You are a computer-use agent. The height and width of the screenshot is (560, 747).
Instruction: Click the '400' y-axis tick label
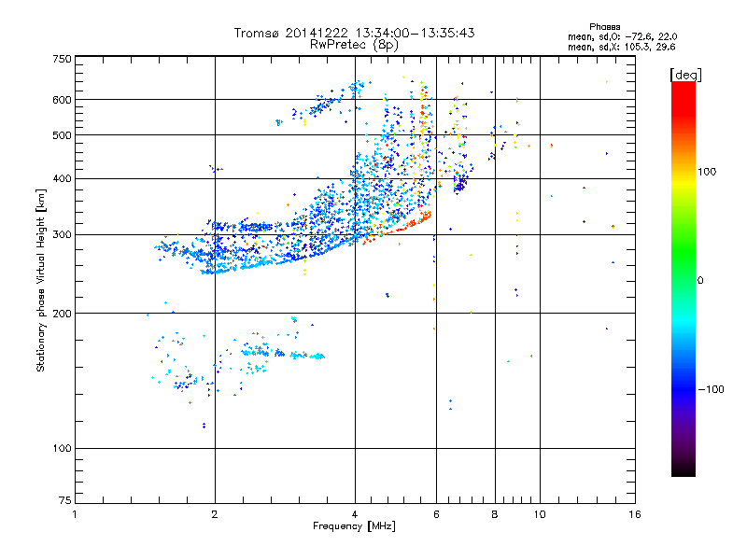(62, 179)
